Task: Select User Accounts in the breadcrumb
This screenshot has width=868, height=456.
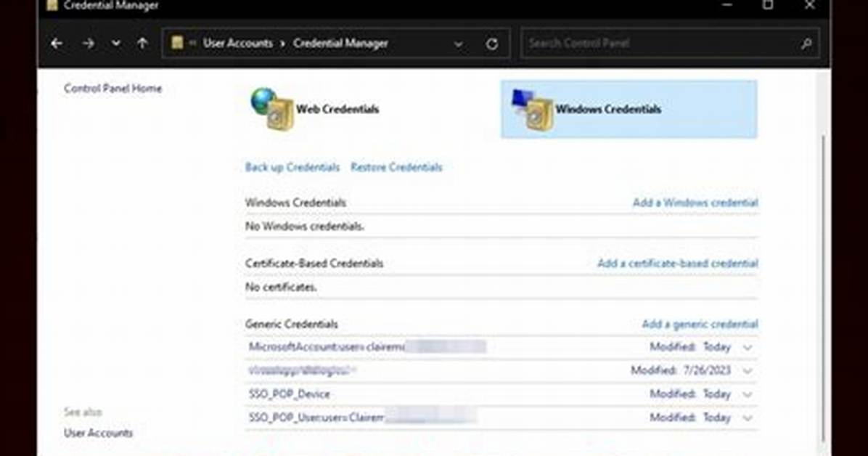Action: click(237, 44)
